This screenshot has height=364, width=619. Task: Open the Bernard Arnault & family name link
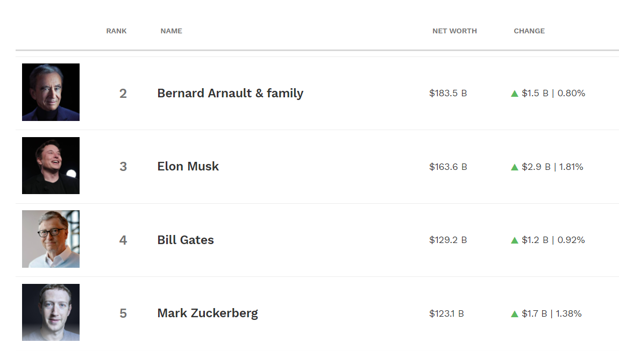(230, 94)
